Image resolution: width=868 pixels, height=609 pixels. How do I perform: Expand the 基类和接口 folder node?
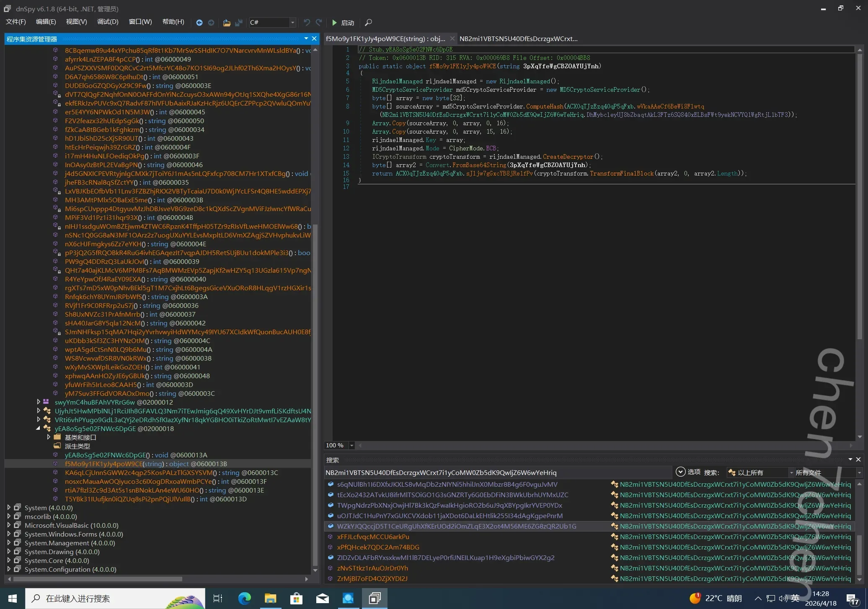coord(49,437)
